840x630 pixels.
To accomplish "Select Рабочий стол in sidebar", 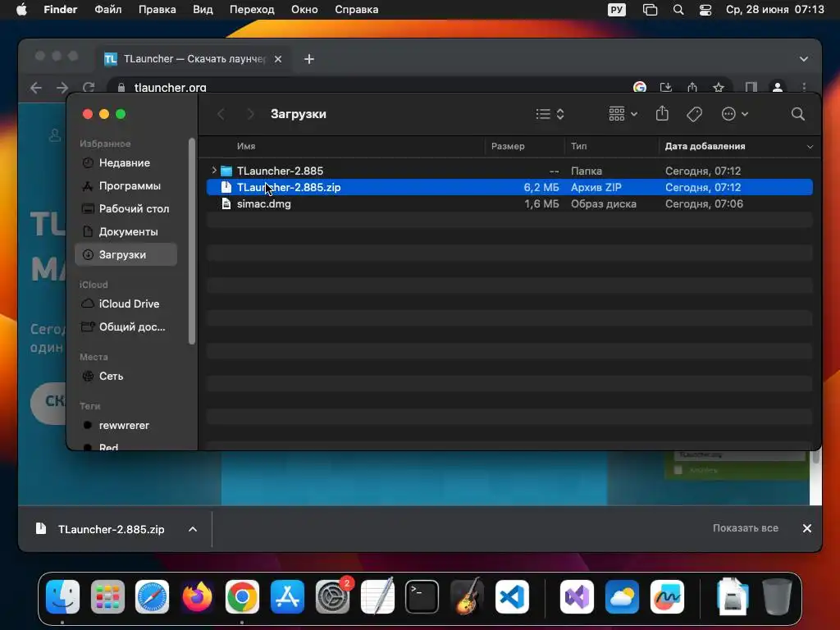I will [126, 209].
